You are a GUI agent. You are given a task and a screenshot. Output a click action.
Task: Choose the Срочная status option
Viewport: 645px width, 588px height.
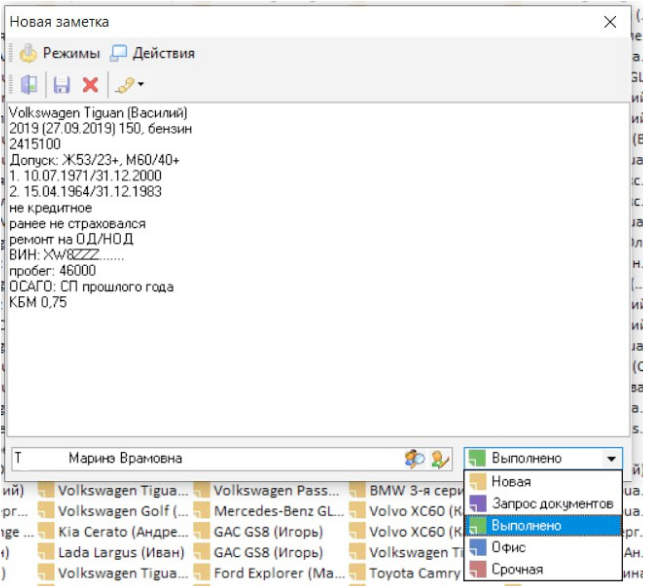(x=517, y=568)
